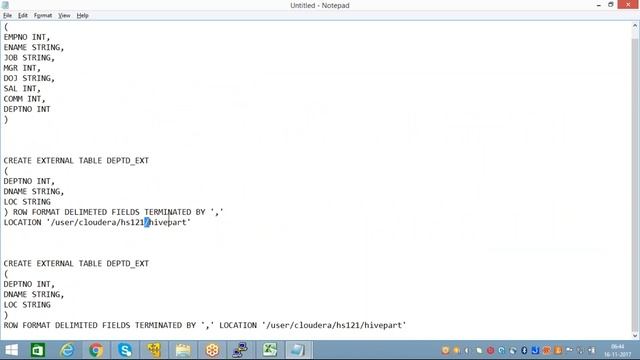Click on the 'DOJ STRING,' line
This screenshot has width=640, height=360.
[x=29, y=78]
